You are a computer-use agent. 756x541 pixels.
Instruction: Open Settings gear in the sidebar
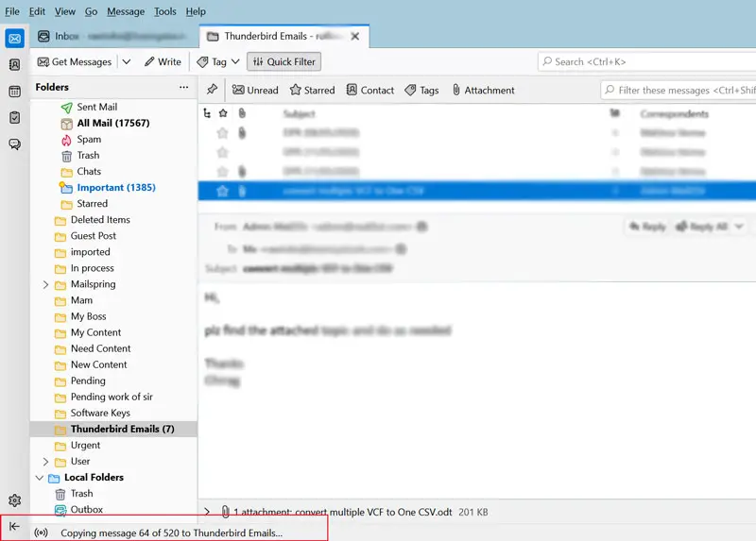tap(14, 500)
